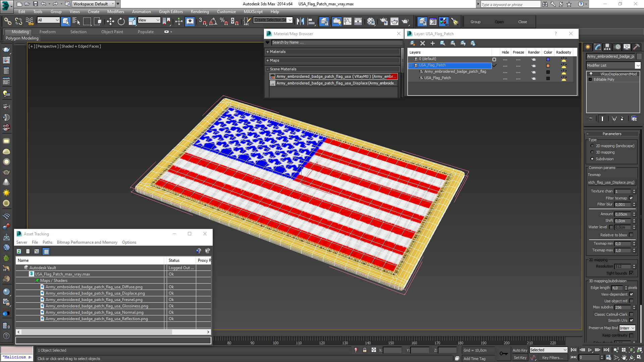Viewport: 644px width, 362px height.
Task: Click the Refresh icon in Asset Tracking
Action: pyautogui.click(x=19, y=251)
